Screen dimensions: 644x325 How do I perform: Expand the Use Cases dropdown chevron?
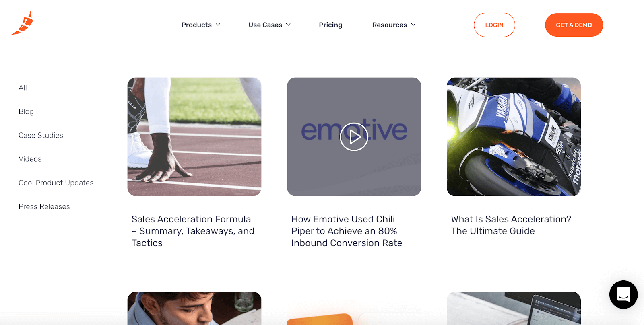(288, 25)
